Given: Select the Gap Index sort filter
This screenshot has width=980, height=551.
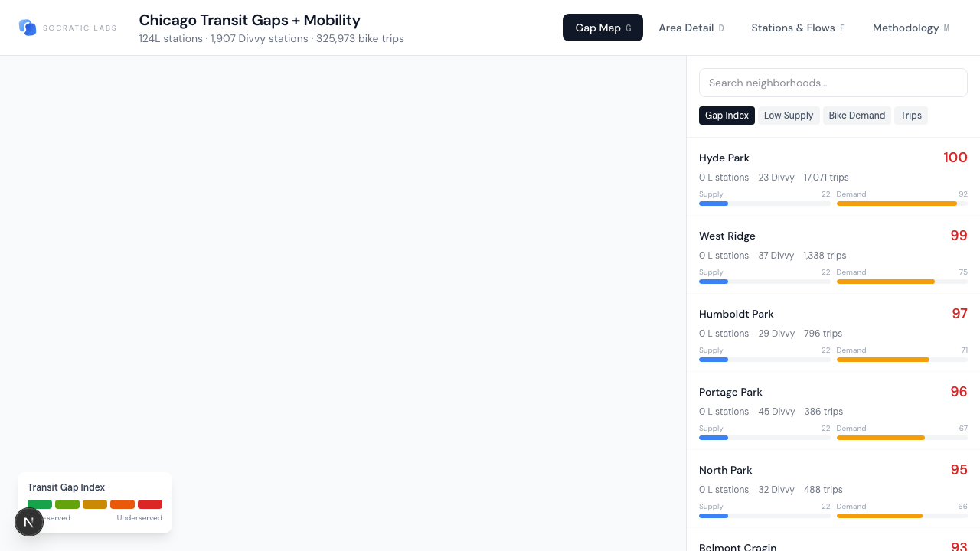Looking at the screenshot, I should [727, 116].
